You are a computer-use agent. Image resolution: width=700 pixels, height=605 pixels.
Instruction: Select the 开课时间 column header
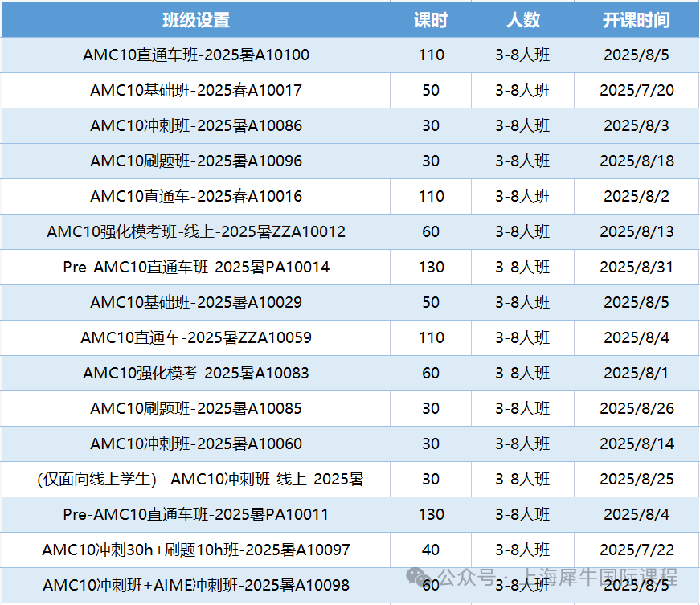click(637, 20)
